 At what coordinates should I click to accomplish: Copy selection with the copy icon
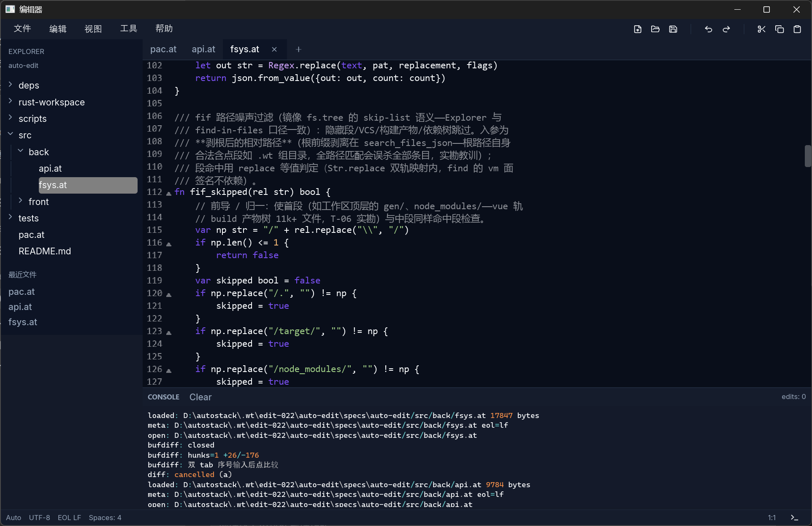(780, 29)
